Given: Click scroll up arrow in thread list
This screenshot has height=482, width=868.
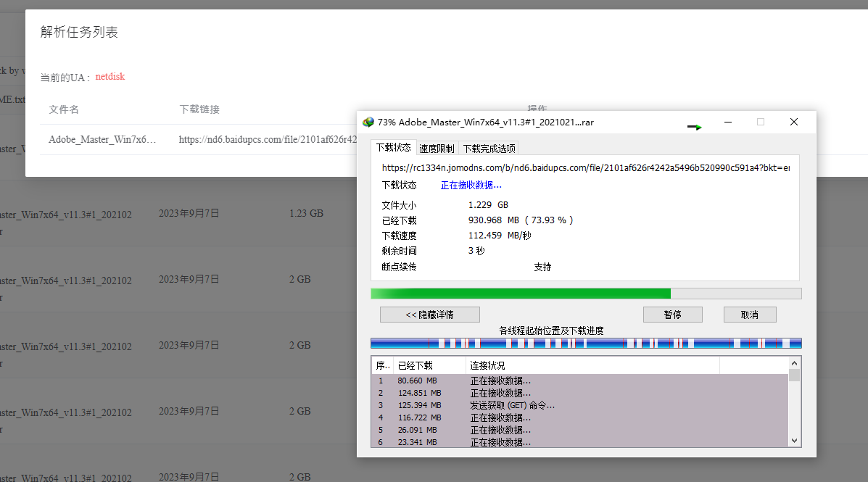Looking at the screenshot, I should pyautogui.click(x=794, y=362).
